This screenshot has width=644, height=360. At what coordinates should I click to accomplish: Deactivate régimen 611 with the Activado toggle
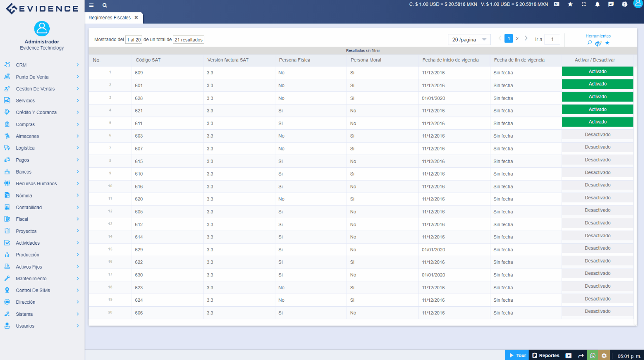tap(597, 122)
